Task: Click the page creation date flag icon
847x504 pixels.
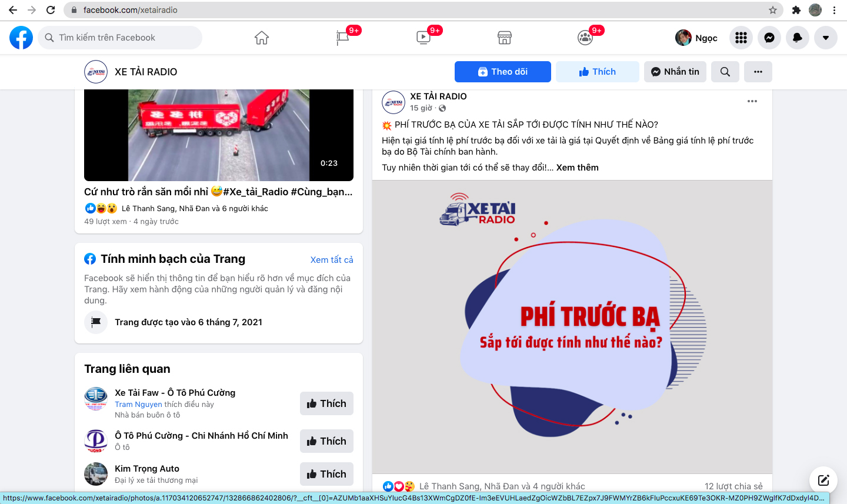Action: pyautogui.click(x=96, y=322)
